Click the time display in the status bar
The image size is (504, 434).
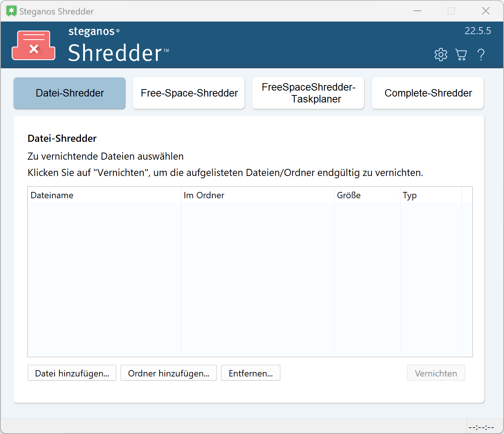click(481, 427)
